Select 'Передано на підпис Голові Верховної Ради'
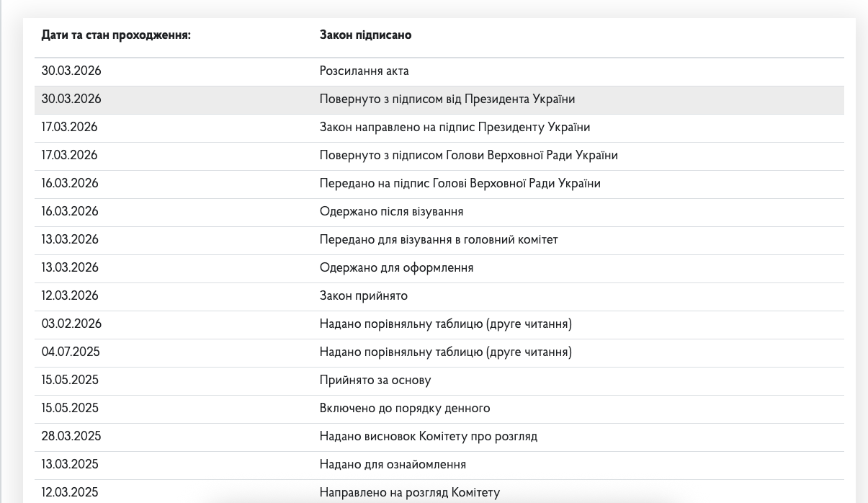 (460, 184)
